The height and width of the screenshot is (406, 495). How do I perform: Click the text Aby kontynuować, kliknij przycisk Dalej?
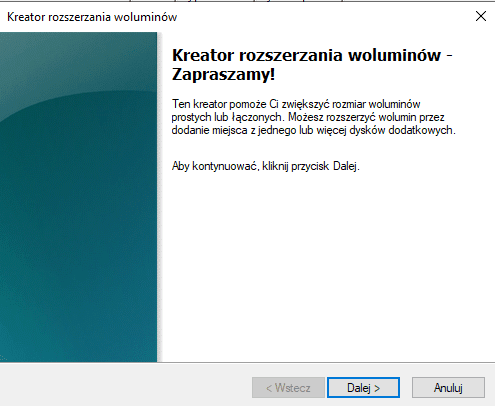(266, 166)
